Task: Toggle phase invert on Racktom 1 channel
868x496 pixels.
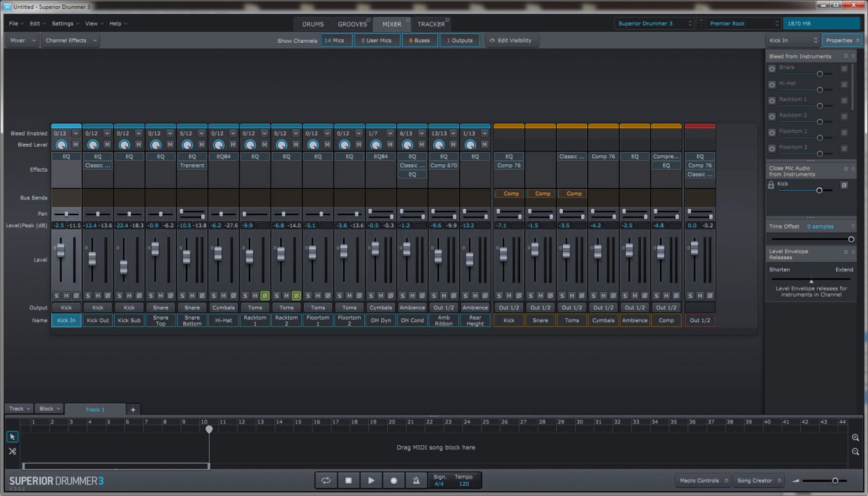Action: [x=264, y=296]
